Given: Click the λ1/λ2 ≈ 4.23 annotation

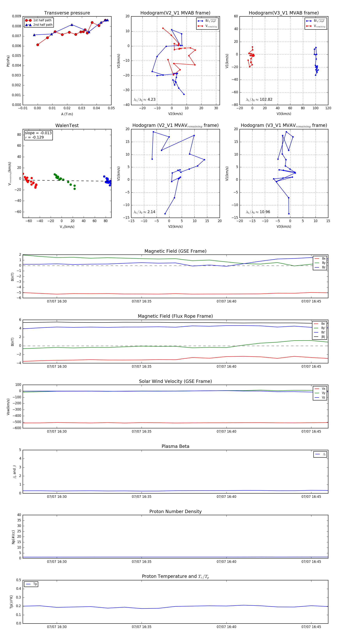Looking at the screenshot, I should pyautogui.click(x=144, y=100).
